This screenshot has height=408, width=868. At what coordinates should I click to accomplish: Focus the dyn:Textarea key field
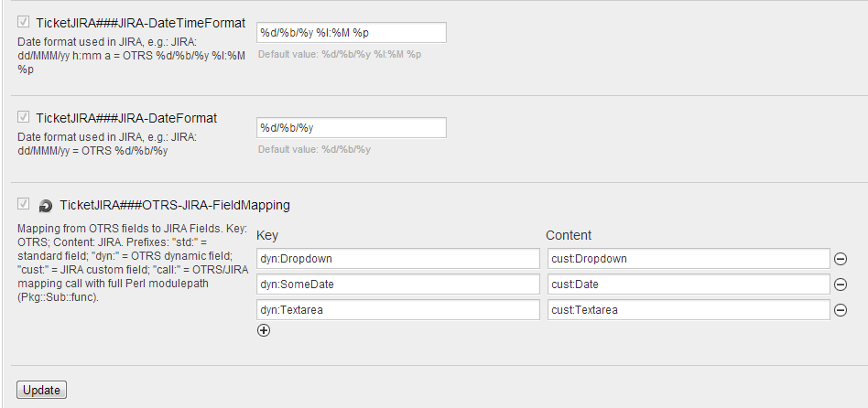tap(398, 310)
